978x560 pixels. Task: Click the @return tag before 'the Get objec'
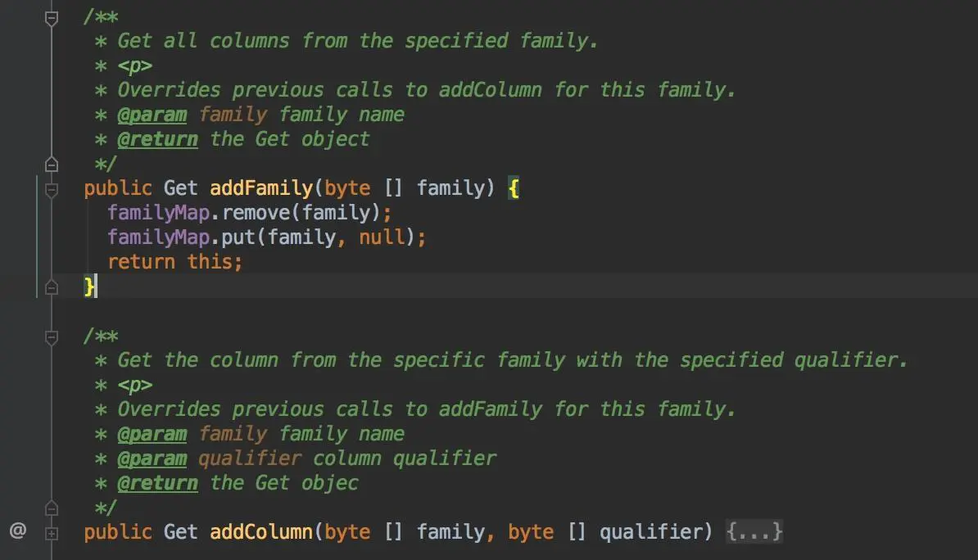[x=158, y=483]
